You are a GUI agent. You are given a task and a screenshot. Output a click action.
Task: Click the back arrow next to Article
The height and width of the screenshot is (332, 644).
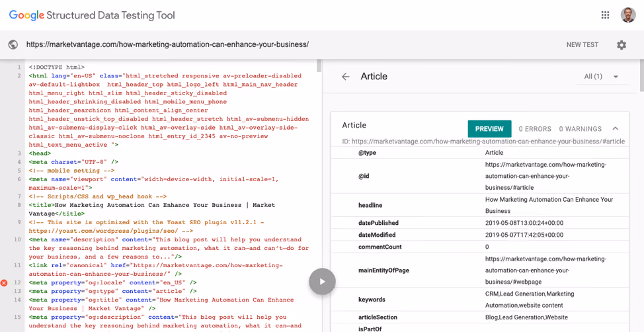[x=346, y=77]
